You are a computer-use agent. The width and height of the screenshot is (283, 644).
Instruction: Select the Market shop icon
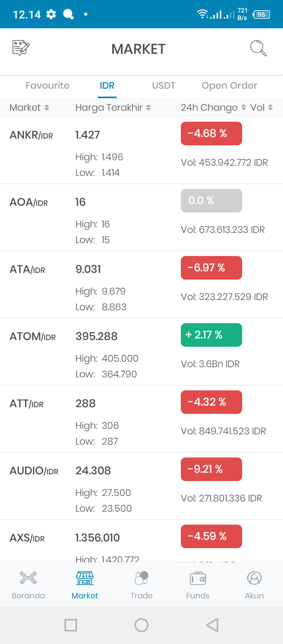(x=85, y=578)
